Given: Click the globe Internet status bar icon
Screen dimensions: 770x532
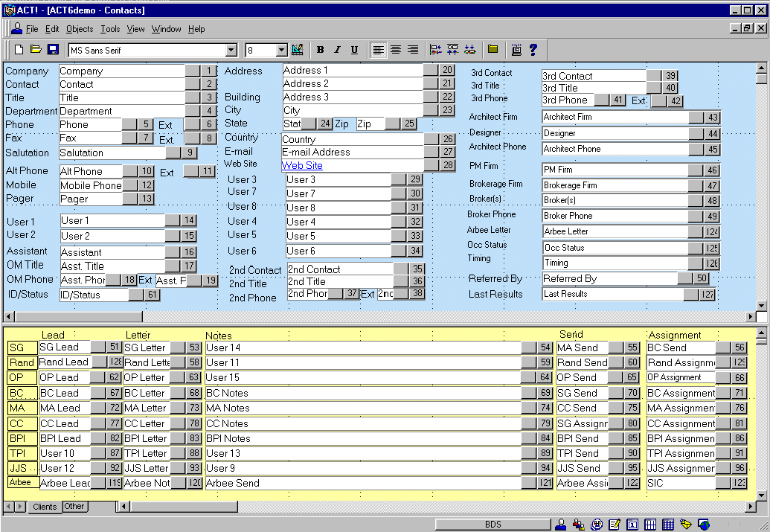Looking at the screenshot, I should tap(704, 525).
